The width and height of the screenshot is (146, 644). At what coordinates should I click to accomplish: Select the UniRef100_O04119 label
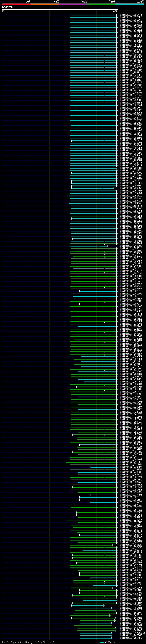pos(131,53)
